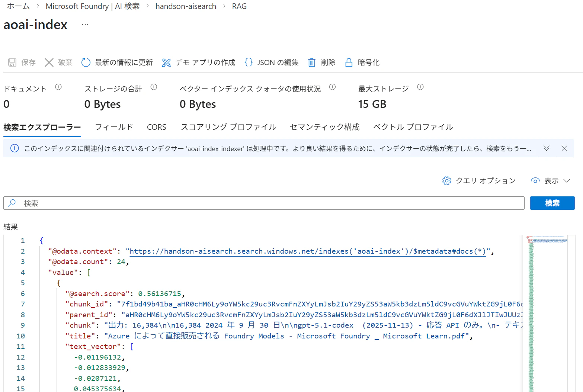Click the "@odata.count" key on line 3
Image resolution: width=583 pixels, height=392 pixels.
[x=78, y=262]
